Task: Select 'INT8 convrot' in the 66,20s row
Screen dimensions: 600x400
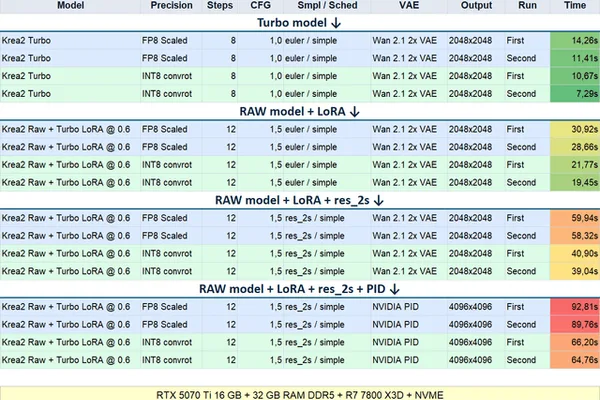Action: (167, 342)
